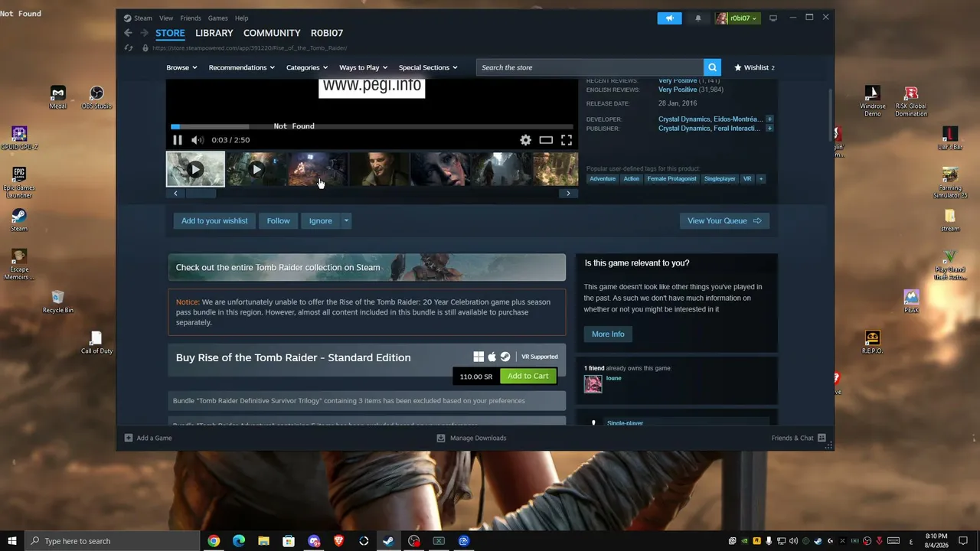
Task: Reload the store page with the refresh icon
Action: [129, 48]
